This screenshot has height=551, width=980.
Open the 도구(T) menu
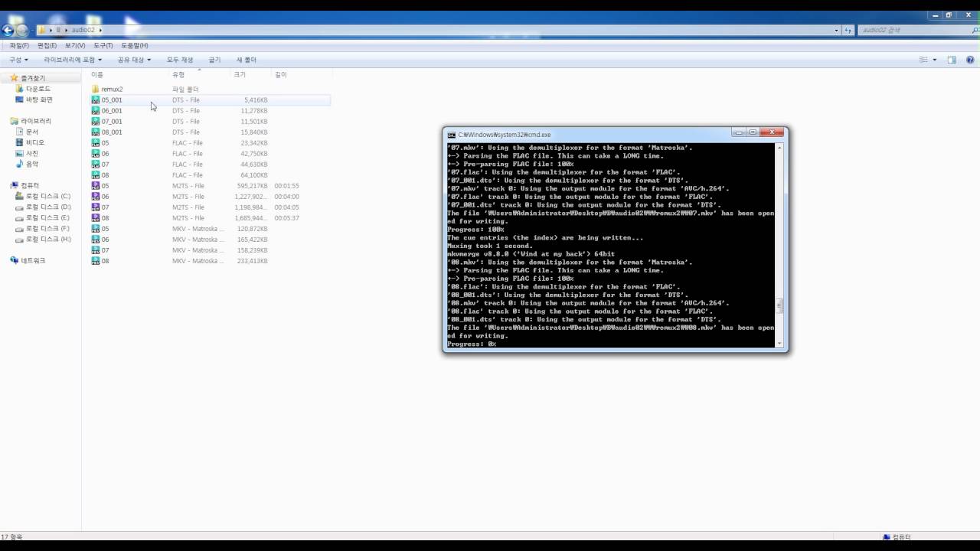[103, 46]
